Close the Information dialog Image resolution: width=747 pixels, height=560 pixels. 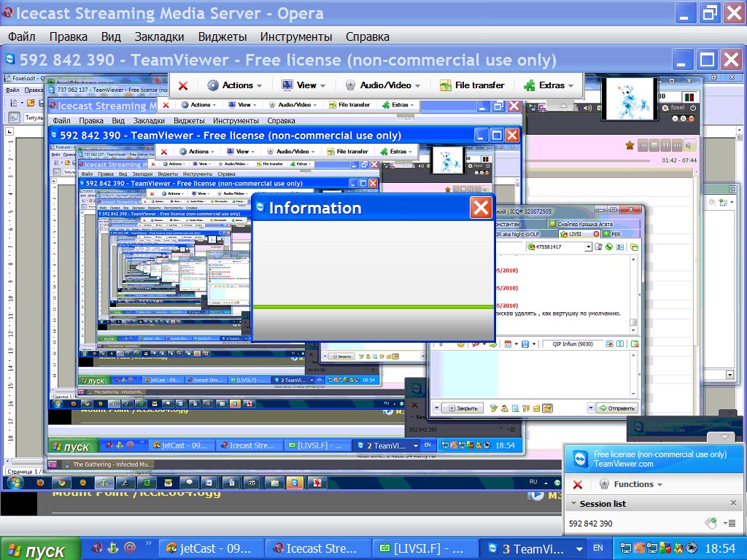point(481,208)
